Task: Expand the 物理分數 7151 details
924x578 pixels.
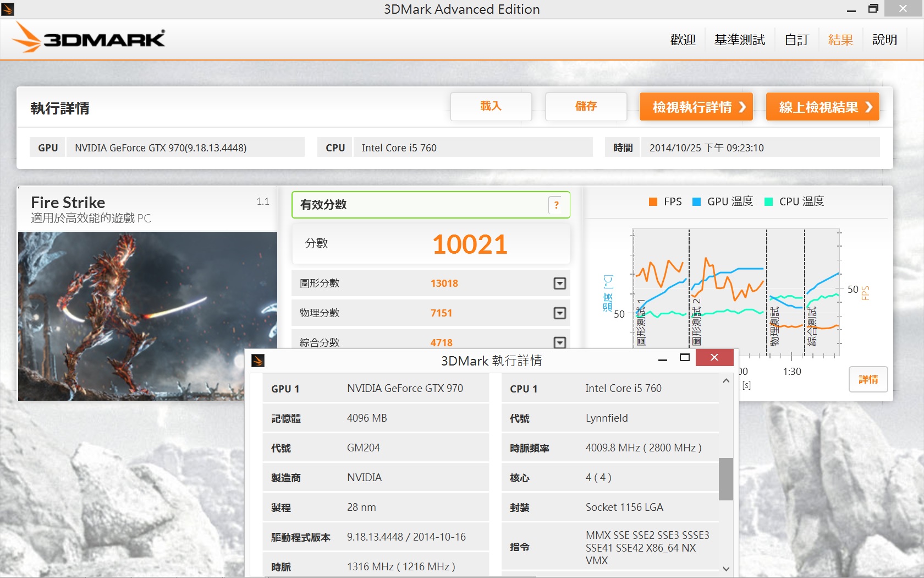Action: coord(559,313)
